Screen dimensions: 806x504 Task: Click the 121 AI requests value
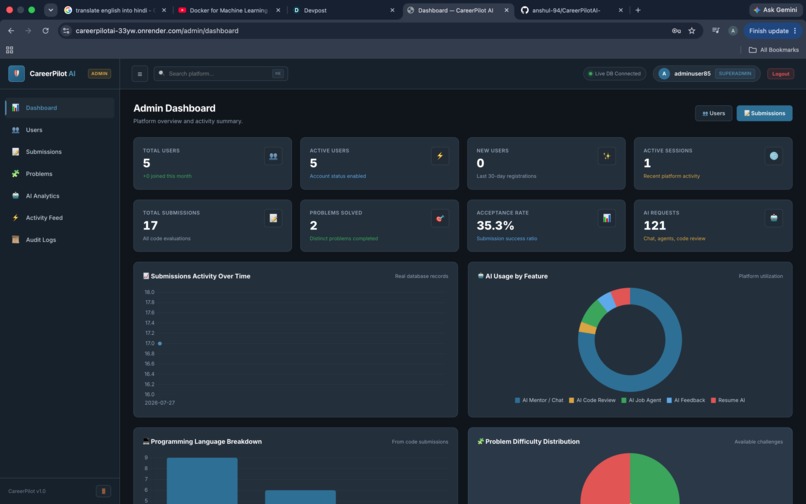pos(654,225)
